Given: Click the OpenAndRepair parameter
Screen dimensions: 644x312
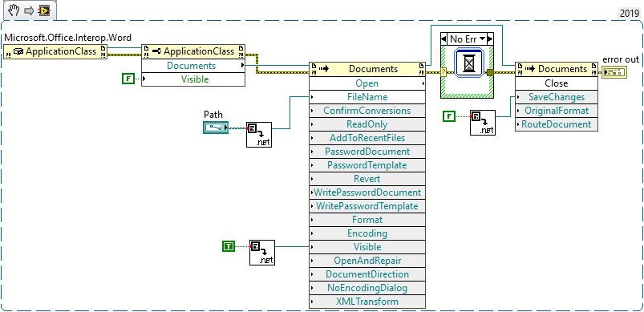Looking at the screenshot, I should coord(367,261).
